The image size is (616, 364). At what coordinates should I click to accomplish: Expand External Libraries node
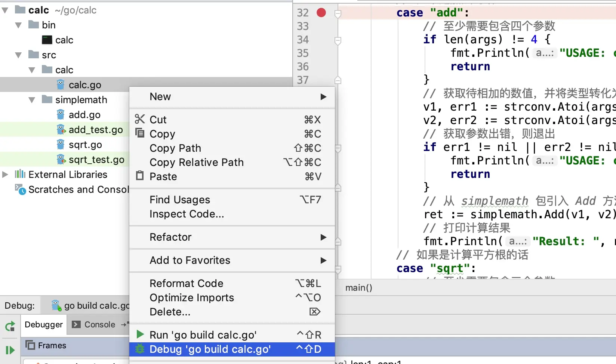click(x=5, y=175)
